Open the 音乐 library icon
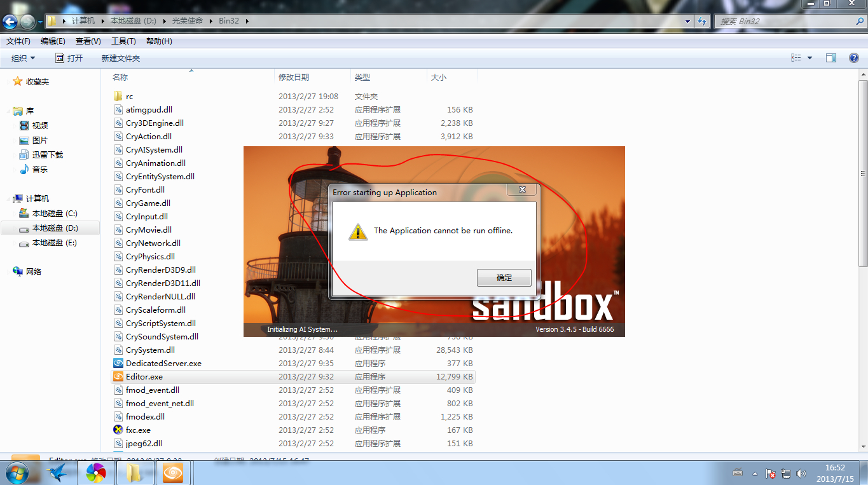Viewport: 868px width, 485px height. pyautogui.click(x=24, y=170)
